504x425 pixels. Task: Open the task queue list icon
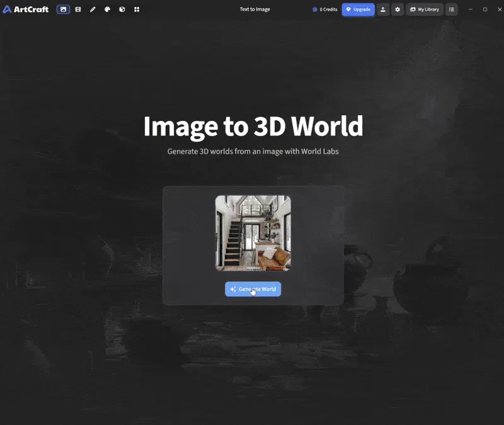[x=452, y=9]
